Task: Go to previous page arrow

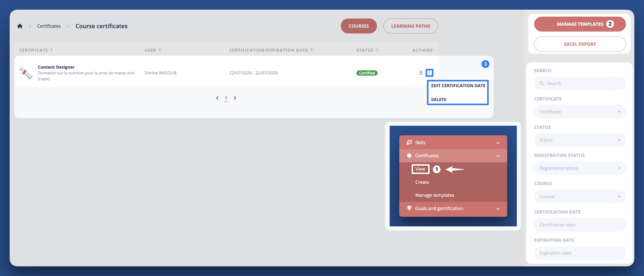Action: click(217, 98)
